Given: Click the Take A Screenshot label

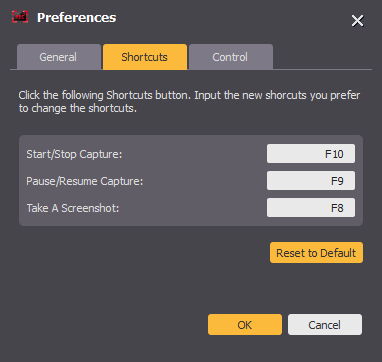Looking at the screenshot, I should pyautogui.click(x=73, y=208).
